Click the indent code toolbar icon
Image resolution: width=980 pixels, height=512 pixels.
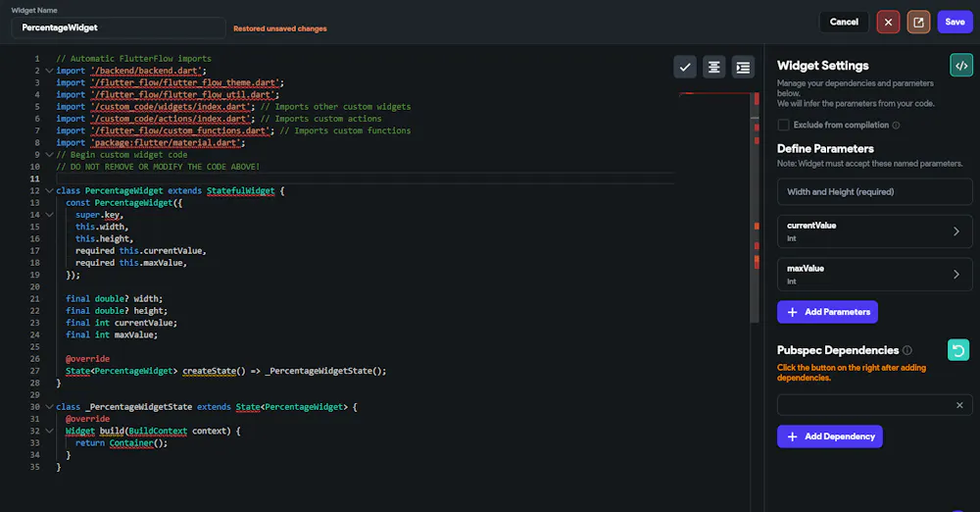743,67
